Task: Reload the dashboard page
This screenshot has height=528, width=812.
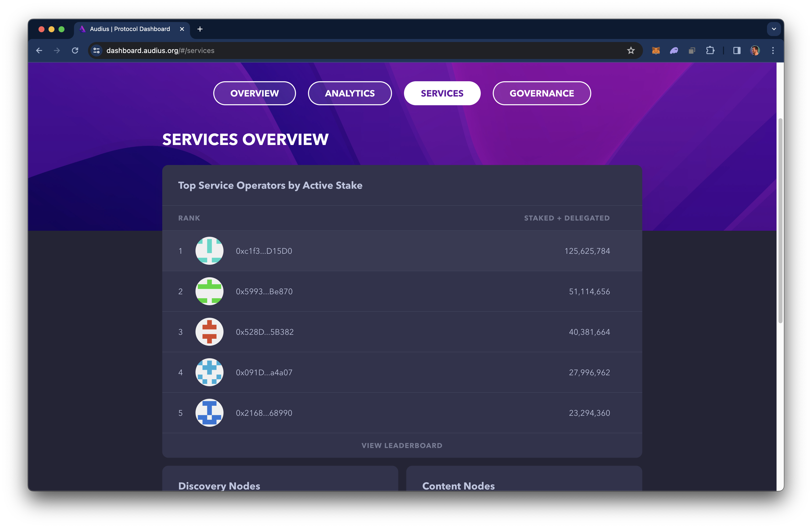Action: pos(75,50)
